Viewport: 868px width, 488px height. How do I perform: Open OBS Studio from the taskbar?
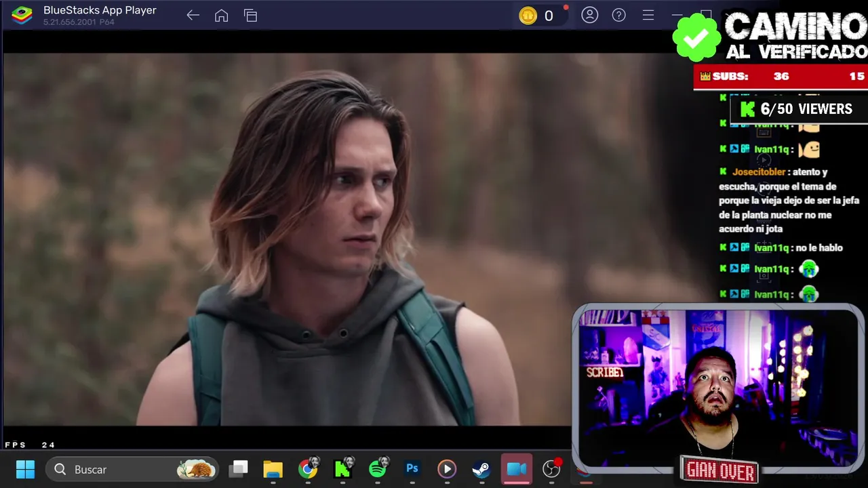click(x=552, y=469)
